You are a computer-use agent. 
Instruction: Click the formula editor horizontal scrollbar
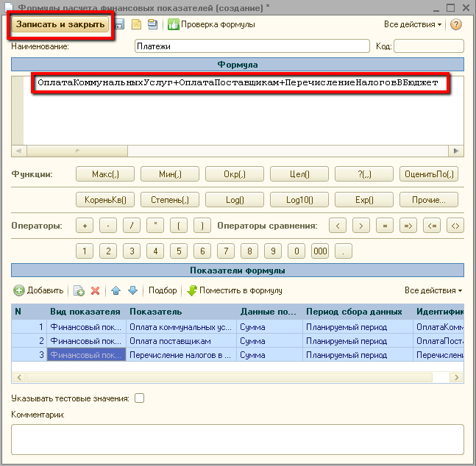(x=237, y=151)
